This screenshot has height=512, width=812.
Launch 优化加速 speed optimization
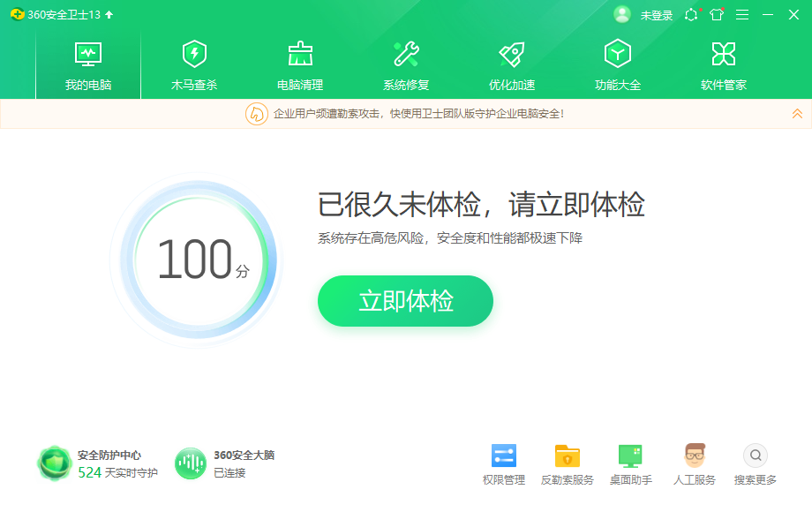coord(510,62)
